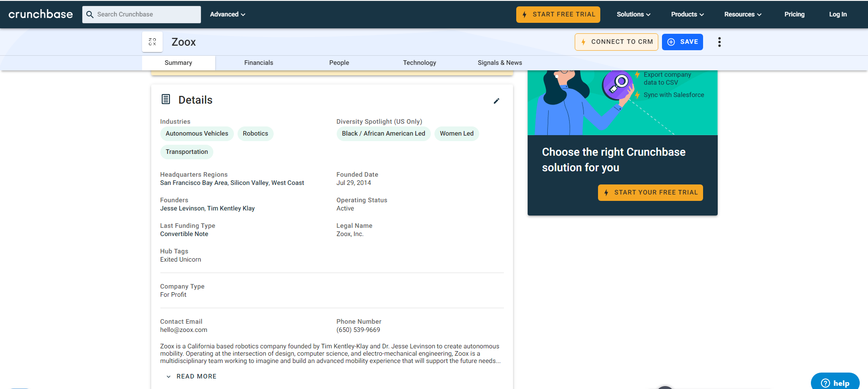This screenshot has height=389, width=868.
Task: Click the Zoox, Inc. legal name
Action: pos(350,234)
